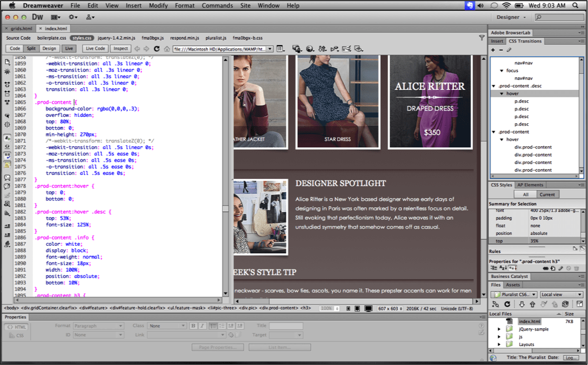Select index.html in Local Files tree

point(529,321)
